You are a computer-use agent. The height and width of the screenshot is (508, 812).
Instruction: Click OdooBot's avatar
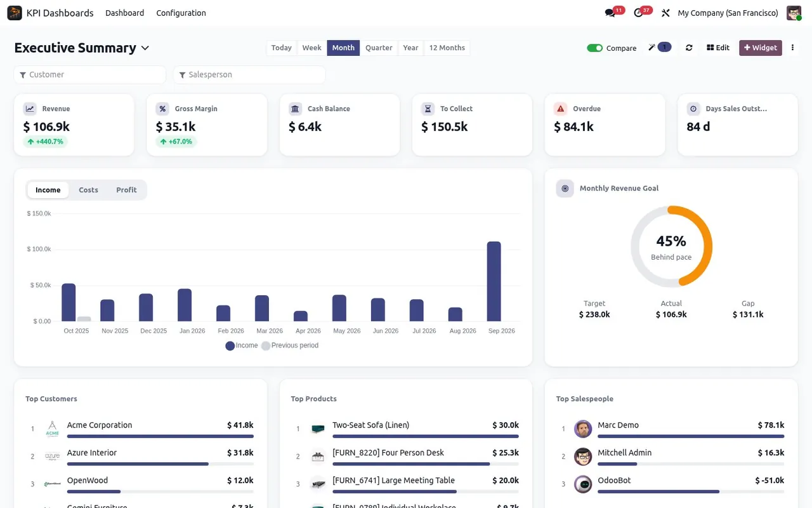tap(583, 484)
